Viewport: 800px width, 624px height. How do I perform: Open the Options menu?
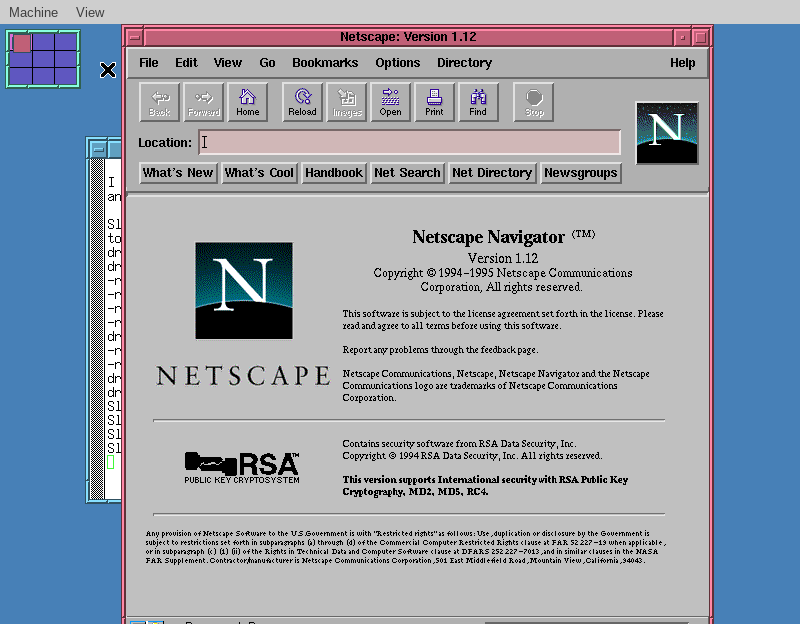click(x=398, y=63)
